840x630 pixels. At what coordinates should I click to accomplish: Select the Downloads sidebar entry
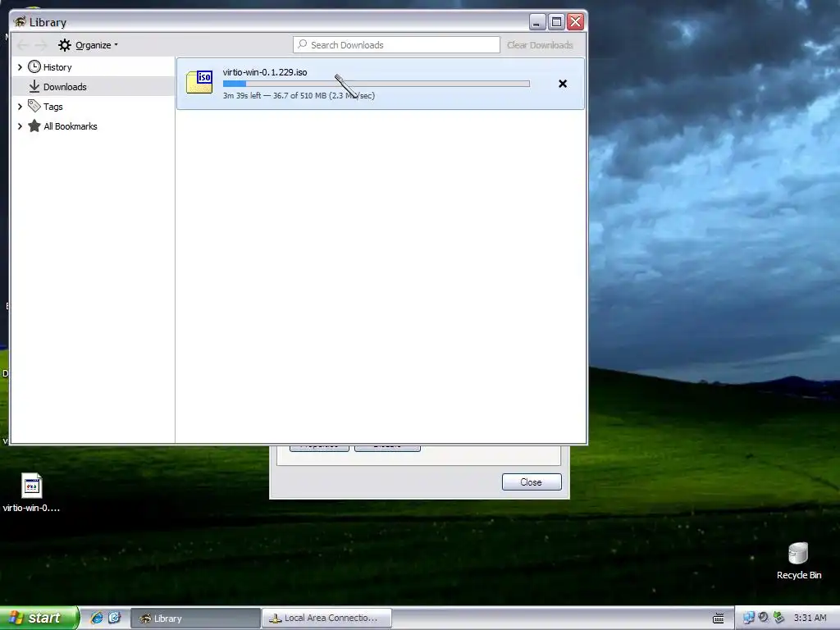[x=94, y=86]
